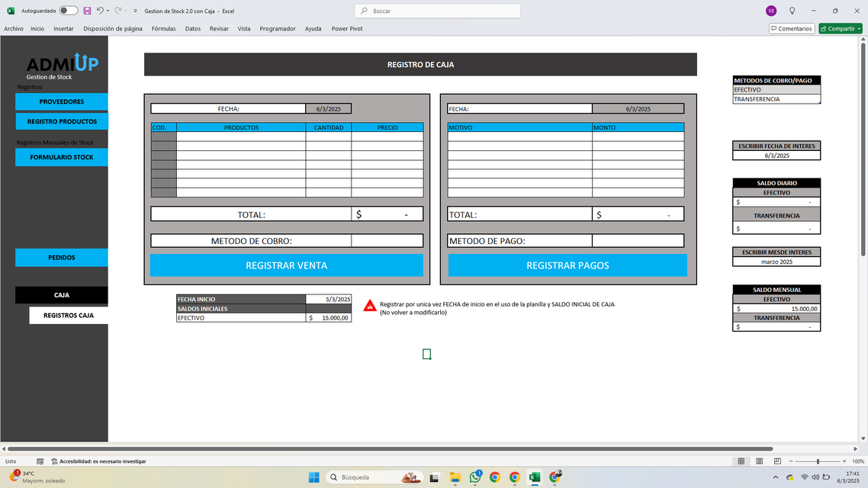Open REGISTRO PRODUCTOS page
Image resolution: width=868 pixels, height=488 pixels.
[x=62, y=122]
